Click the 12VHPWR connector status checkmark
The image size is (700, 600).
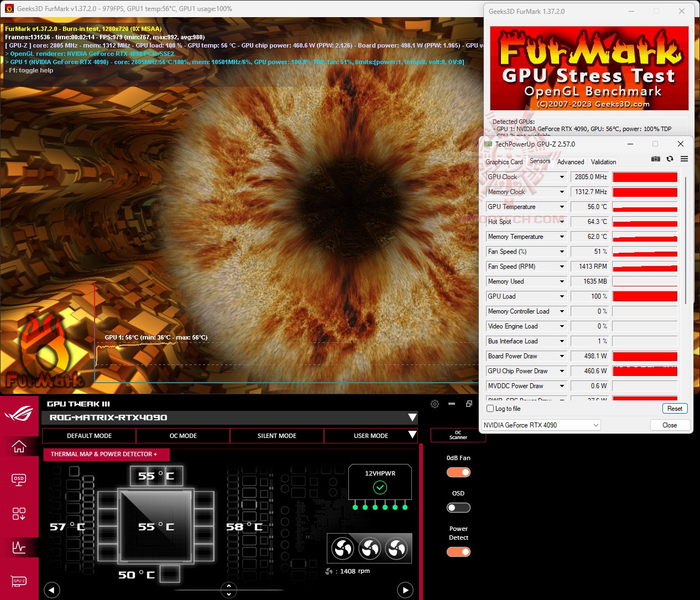[380, 487]
